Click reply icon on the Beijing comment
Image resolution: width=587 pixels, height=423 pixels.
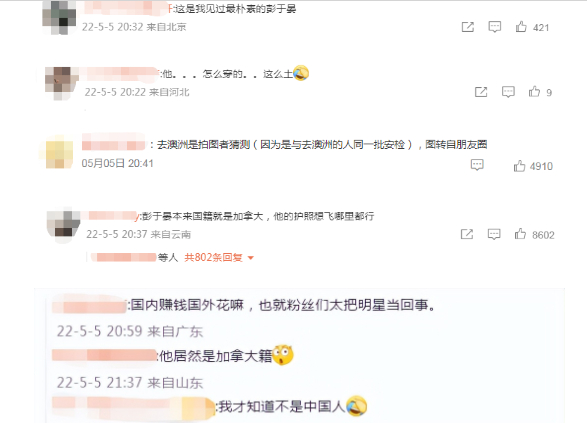495,27
